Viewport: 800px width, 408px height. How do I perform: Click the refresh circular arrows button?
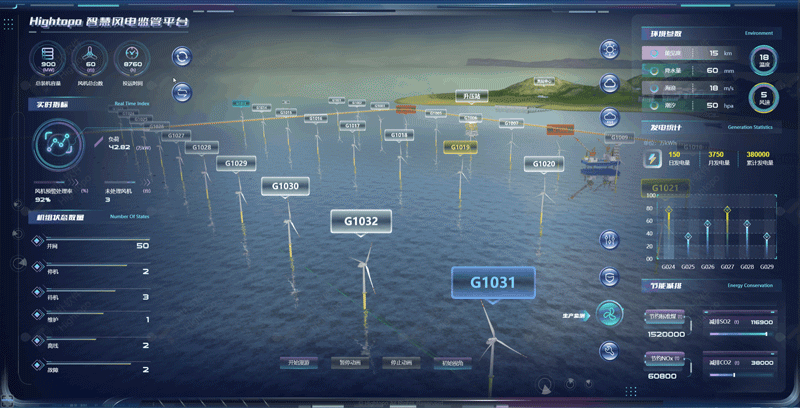pos(182,57)
